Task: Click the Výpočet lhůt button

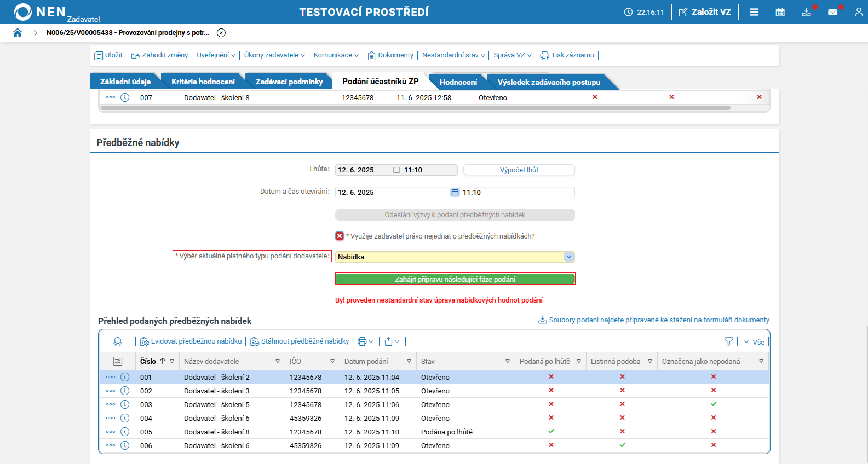Action: tap(519, 170)
